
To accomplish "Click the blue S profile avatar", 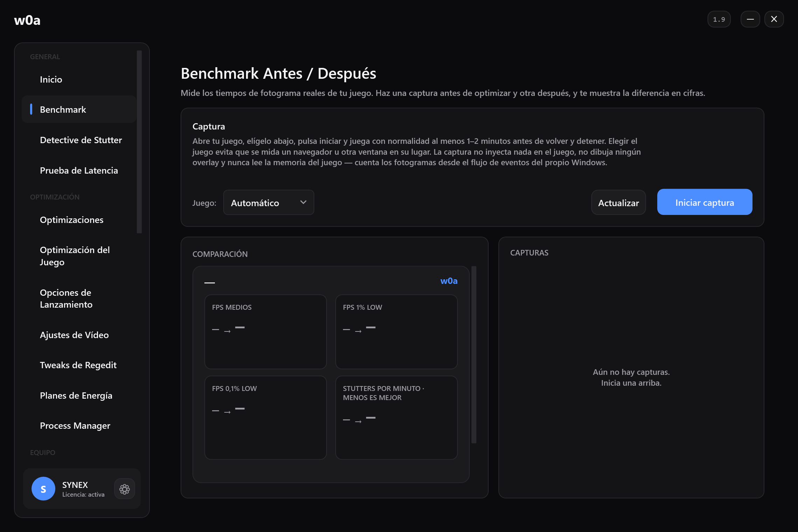I will pos(43,489).
